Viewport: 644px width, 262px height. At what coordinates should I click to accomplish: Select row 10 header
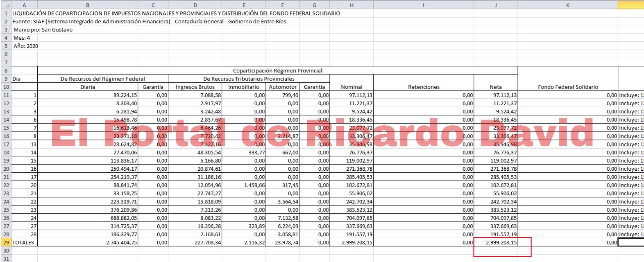point(6,87)
